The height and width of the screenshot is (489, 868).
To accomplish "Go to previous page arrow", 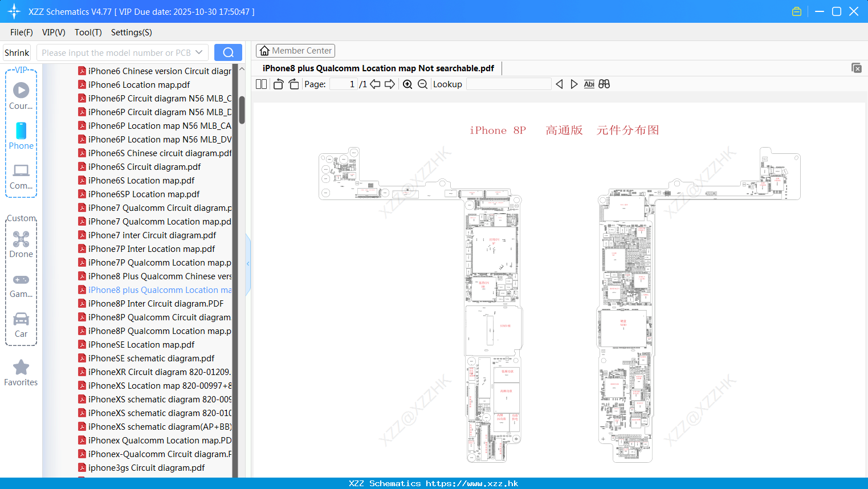I will 375,84.
